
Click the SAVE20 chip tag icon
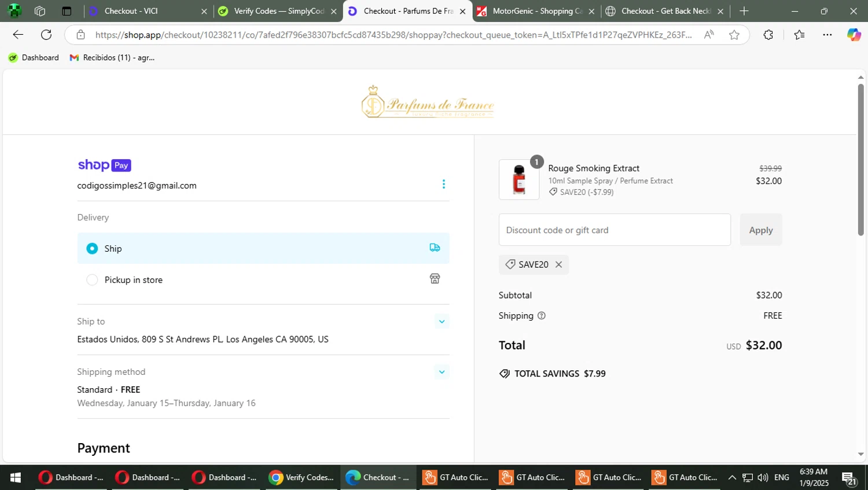(510, 264)
